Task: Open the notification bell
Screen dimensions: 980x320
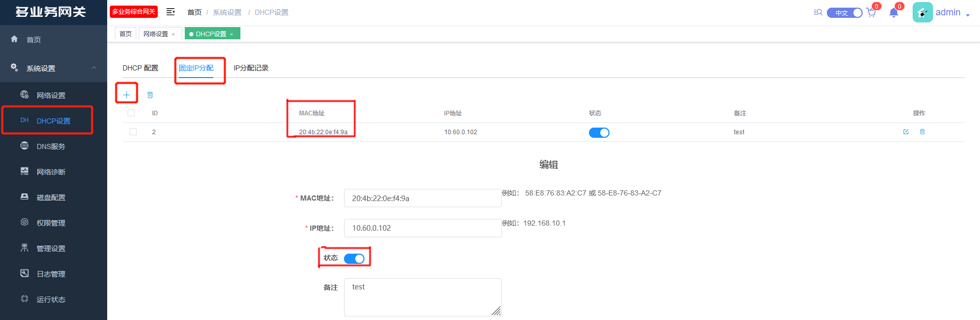Action: pyautogui.click(x=893, y=13)
